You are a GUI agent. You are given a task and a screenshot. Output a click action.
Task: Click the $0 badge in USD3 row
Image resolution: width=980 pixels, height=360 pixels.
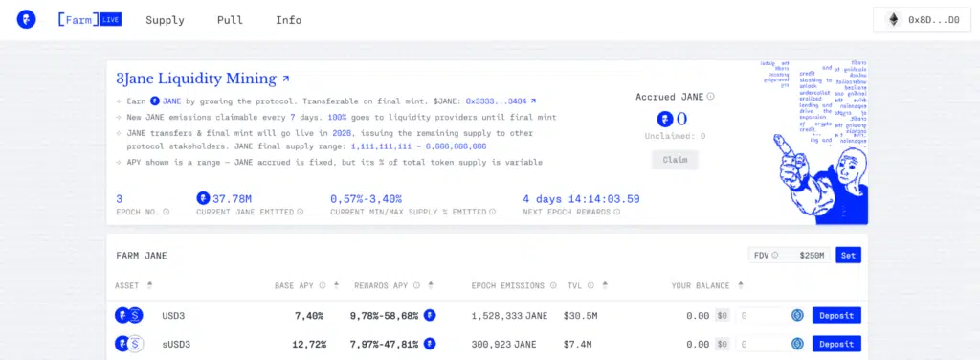[x=722, y=316]
